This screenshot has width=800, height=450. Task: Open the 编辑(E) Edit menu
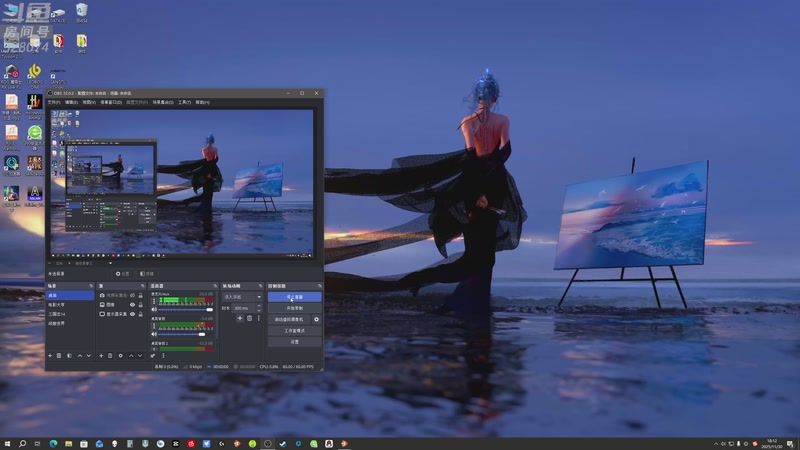coord(71,102)
